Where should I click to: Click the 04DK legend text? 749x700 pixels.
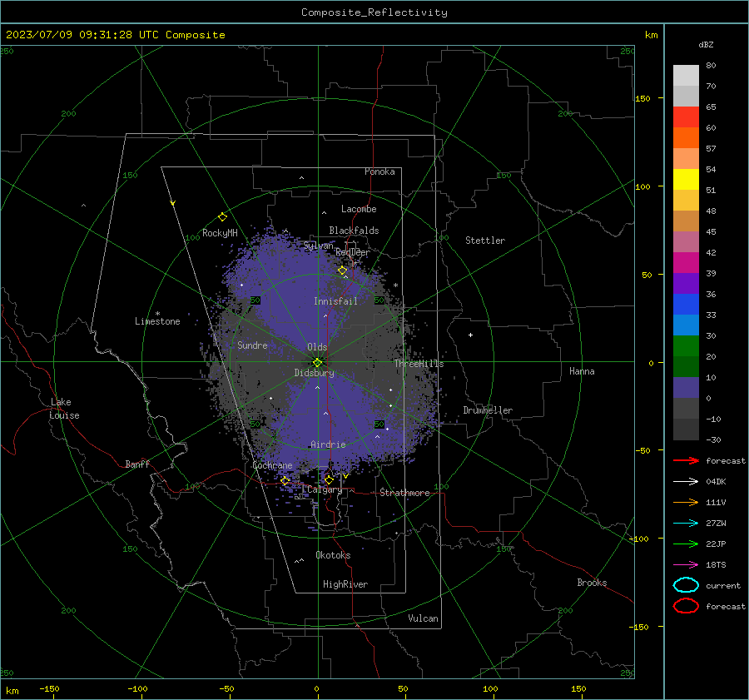[716, 482]
